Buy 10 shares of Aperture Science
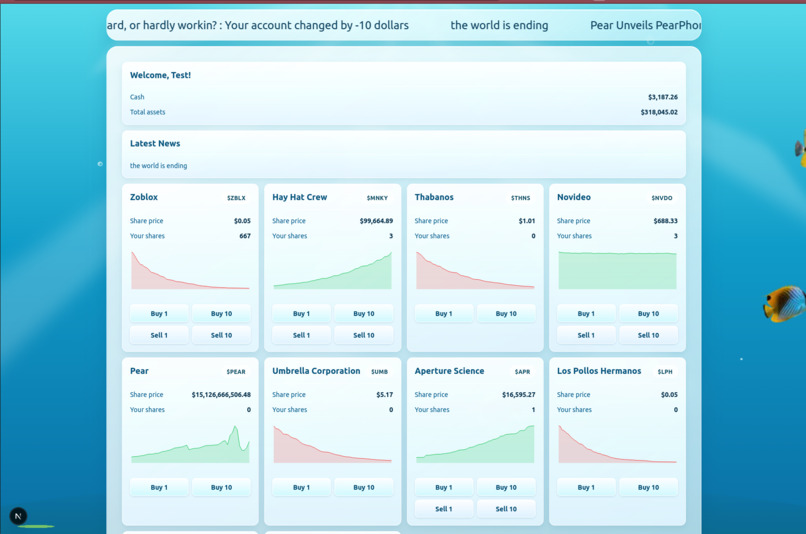This screenshot has width=806, height=534. click(506, 487)
